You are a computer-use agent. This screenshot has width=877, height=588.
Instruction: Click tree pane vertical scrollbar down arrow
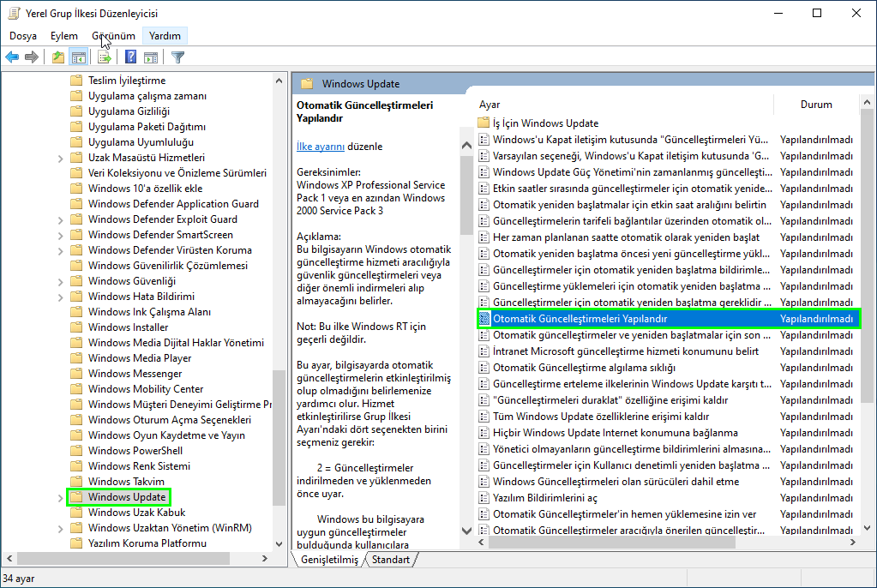tap(279, 543)
